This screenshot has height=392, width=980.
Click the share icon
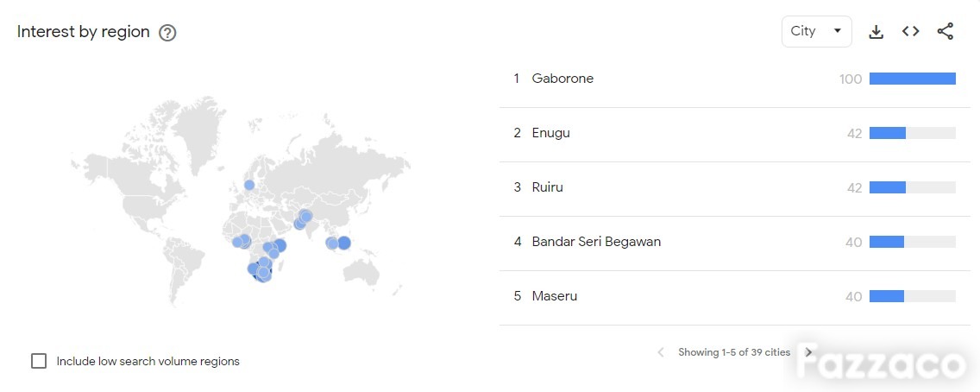tap(945, 31)
